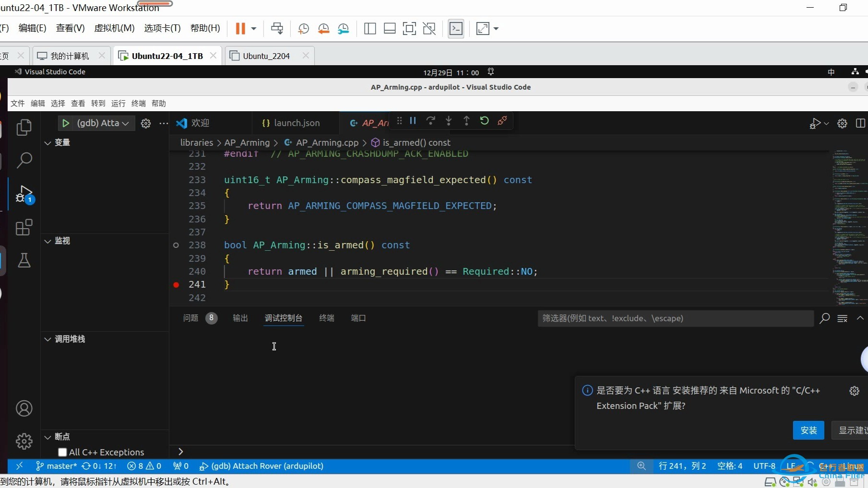Select the (gdb) Attach Rover status item
Screen dimensions: 868x488
[262, 466]
